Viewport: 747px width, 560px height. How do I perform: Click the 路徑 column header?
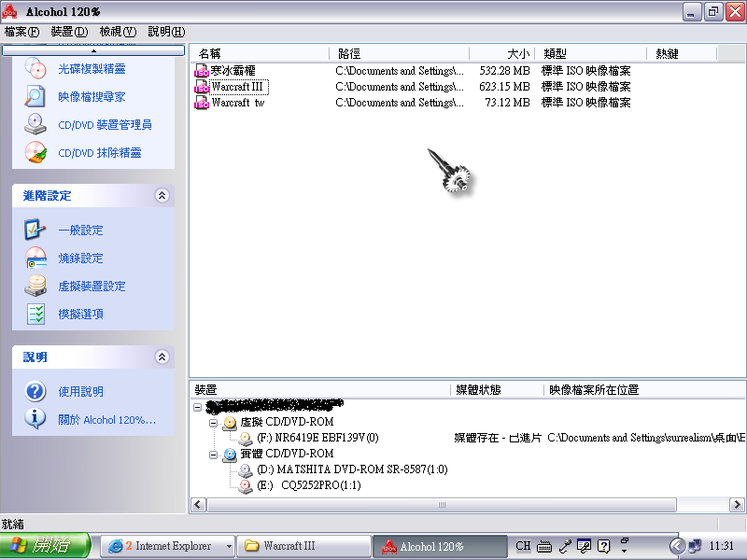(x=400, y=54)
